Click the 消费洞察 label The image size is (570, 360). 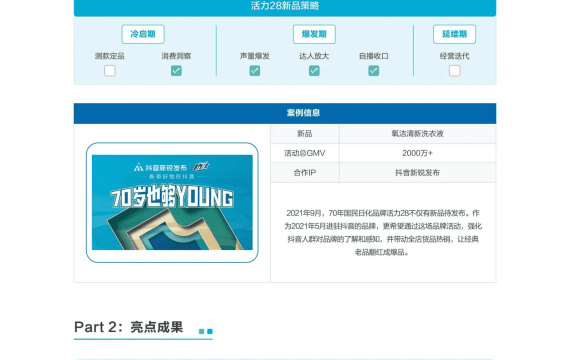tap(176, 56)
